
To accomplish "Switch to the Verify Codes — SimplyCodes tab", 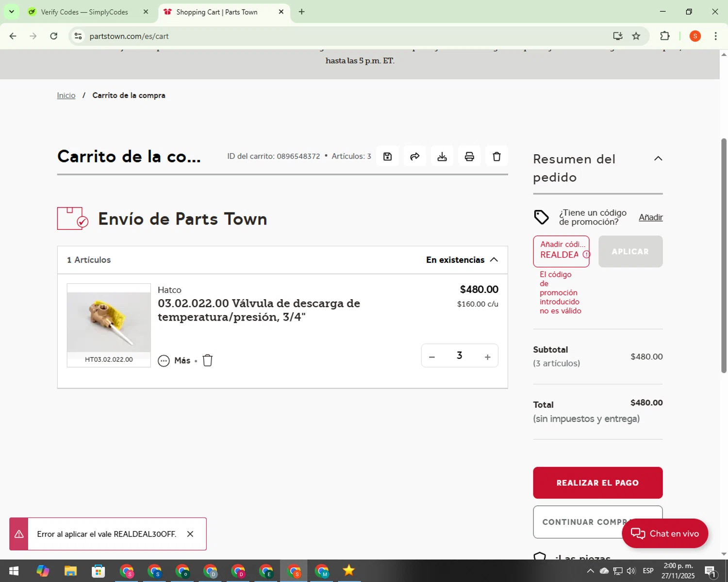I will pos(84,12).
